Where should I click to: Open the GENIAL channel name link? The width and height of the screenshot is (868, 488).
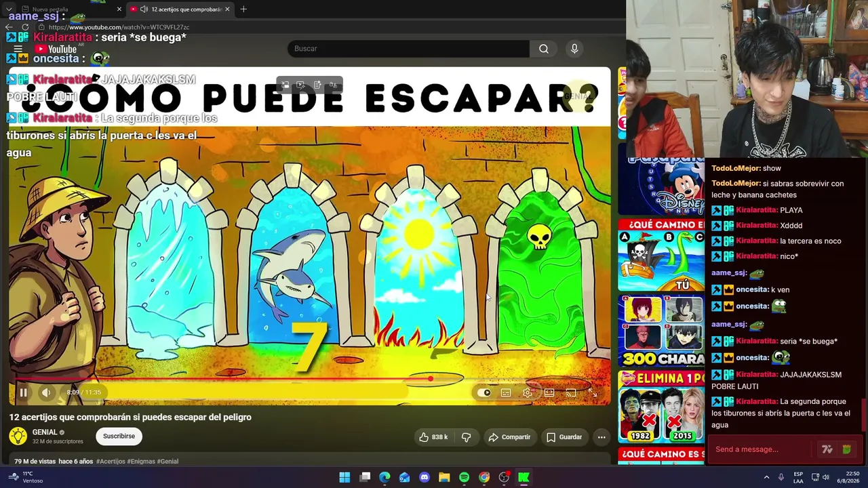[x=45, y=432]
